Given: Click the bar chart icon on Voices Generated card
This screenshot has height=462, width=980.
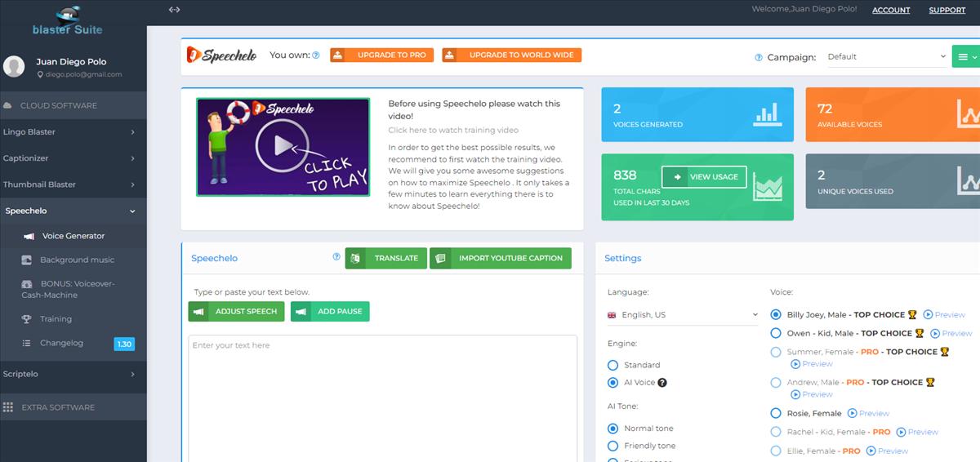Looking at the screenshot, I should coord(768,113).
